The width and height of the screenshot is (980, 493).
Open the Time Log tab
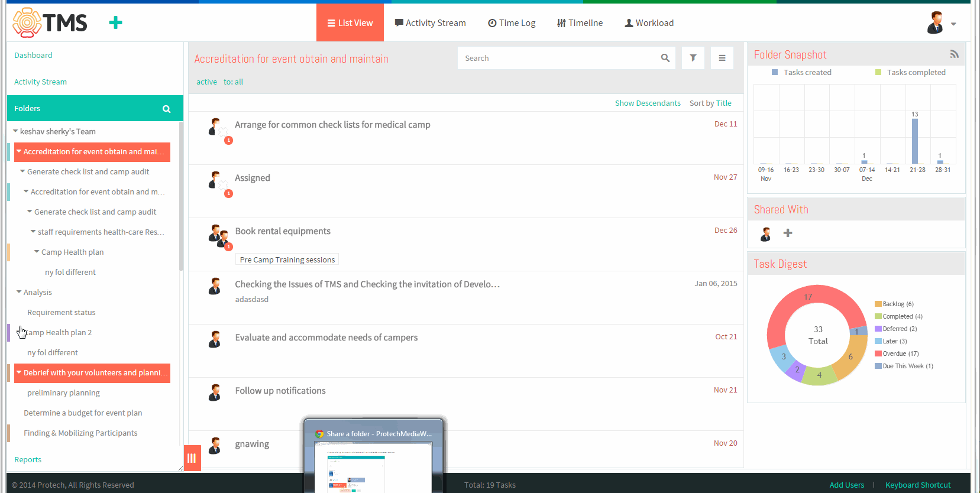point(512,22)
